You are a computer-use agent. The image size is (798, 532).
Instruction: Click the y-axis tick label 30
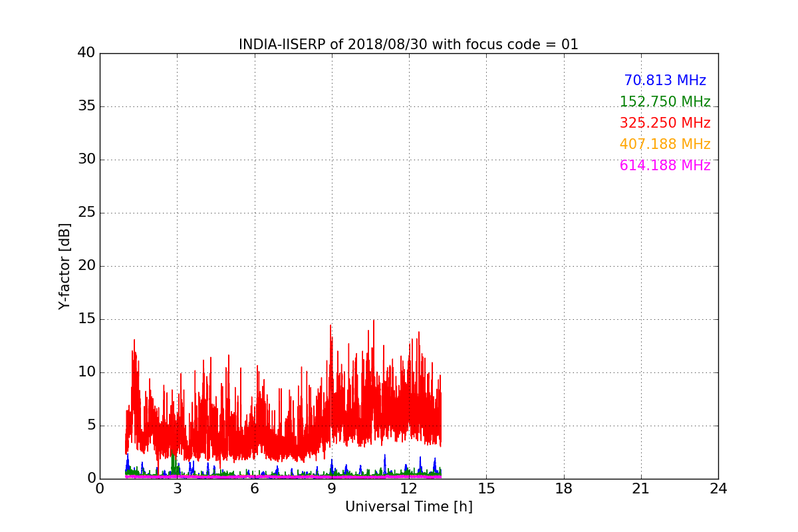tap(86, 160)
